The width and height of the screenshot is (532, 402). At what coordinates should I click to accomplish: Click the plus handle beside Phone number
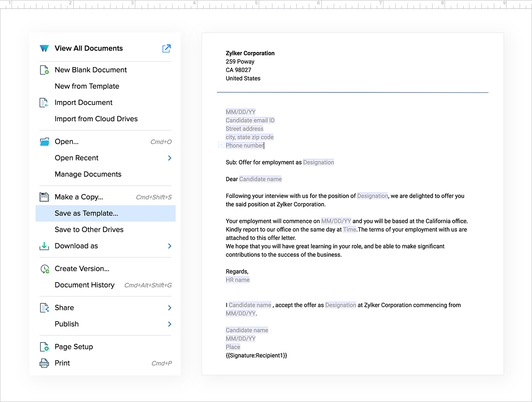221,145
